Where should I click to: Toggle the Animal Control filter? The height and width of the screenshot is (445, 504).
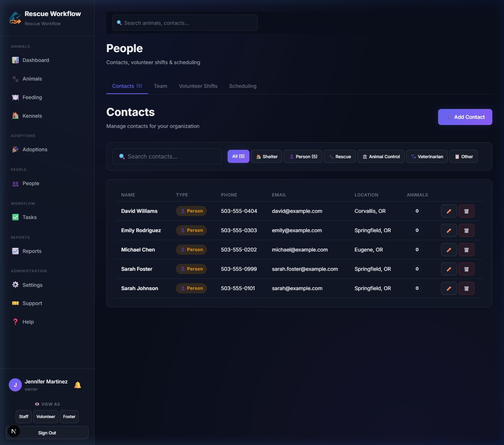pyautogui.click(x=381, y=156)
